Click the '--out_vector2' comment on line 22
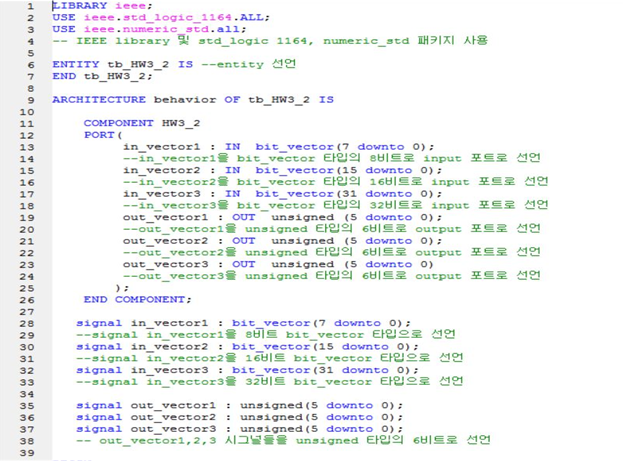 pyautogui.click(x=332, y=252)
